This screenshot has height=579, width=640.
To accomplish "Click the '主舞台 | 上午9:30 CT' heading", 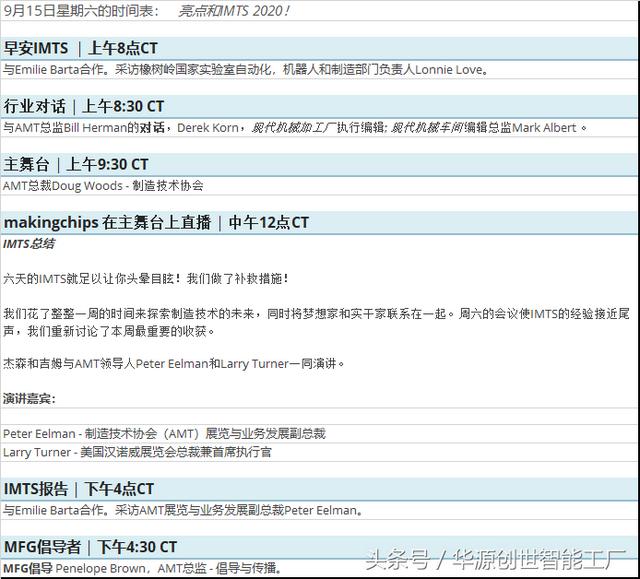I will point(76,164).
